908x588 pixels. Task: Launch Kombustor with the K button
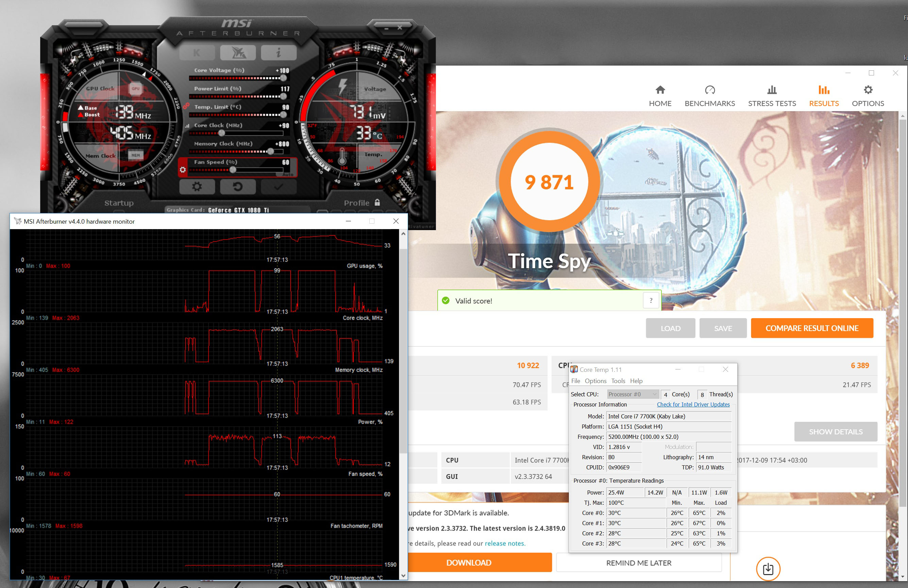coord(197,52)
